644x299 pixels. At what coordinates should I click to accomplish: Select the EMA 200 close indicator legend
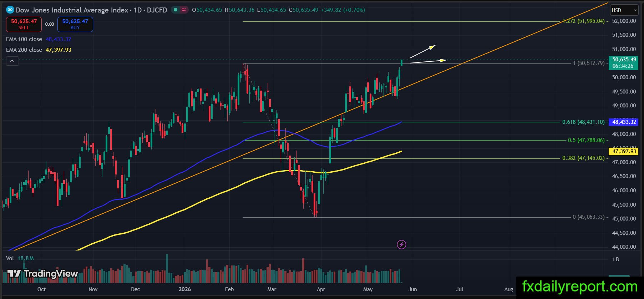(x=24, y=50)
